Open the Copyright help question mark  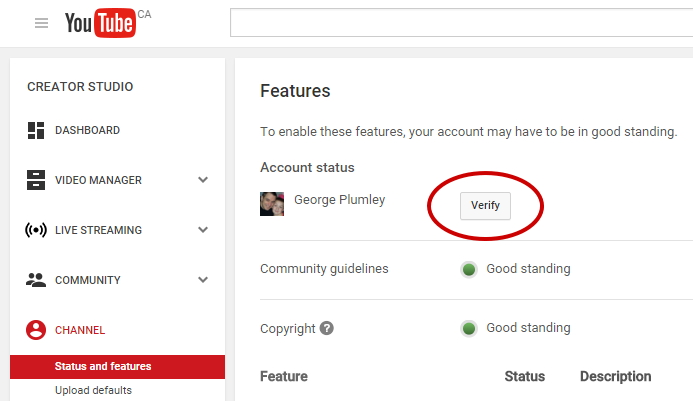(x=327, y=328)
